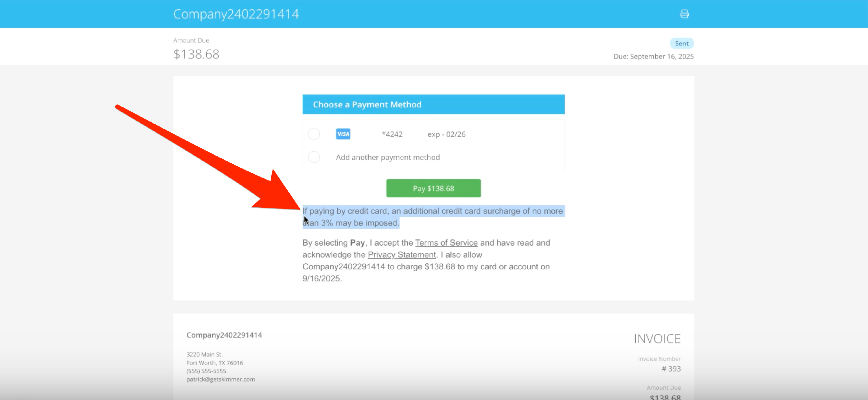Click the invoice number # 393
Image resolution: width=868 pixels, height=400 pixels.
[671, 369]
